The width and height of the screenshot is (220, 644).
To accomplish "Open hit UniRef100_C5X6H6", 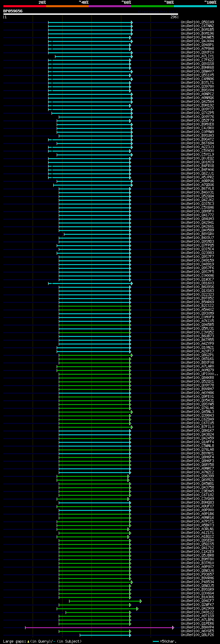I will tap(197, 208).
